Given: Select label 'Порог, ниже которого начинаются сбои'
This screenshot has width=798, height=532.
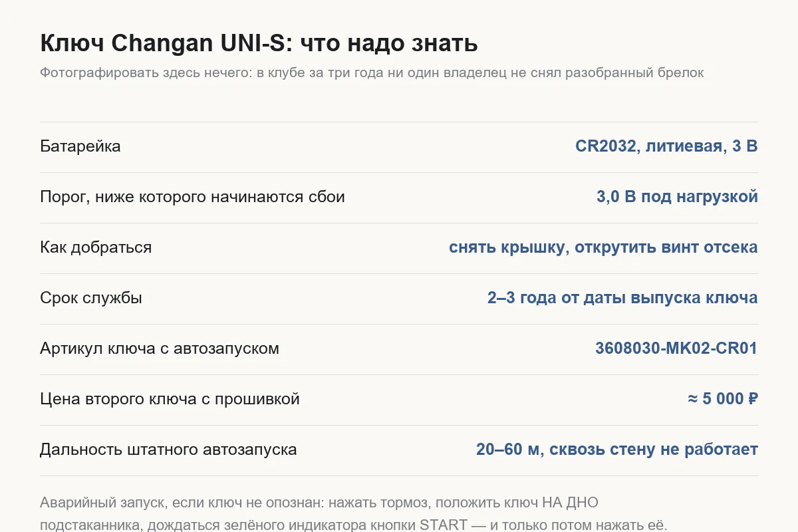Looking at the screenshot, I should pyautogui.click(x=192, y=197).
